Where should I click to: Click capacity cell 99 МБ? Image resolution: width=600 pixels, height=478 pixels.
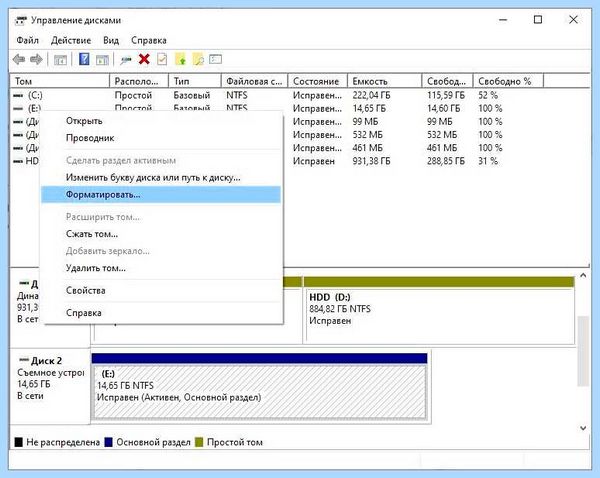tap(365, 122)
